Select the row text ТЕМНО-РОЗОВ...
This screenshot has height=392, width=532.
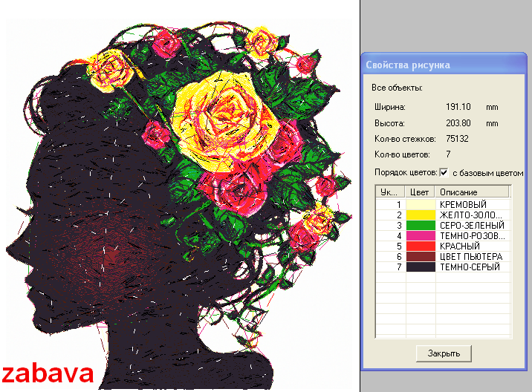coord(472,235)
